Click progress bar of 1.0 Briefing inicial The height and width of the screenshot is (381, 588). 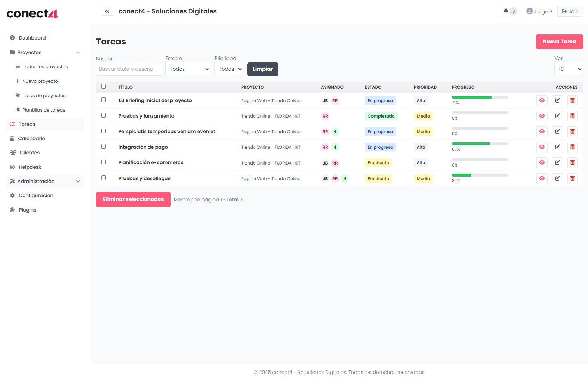[x=480, y=97]
